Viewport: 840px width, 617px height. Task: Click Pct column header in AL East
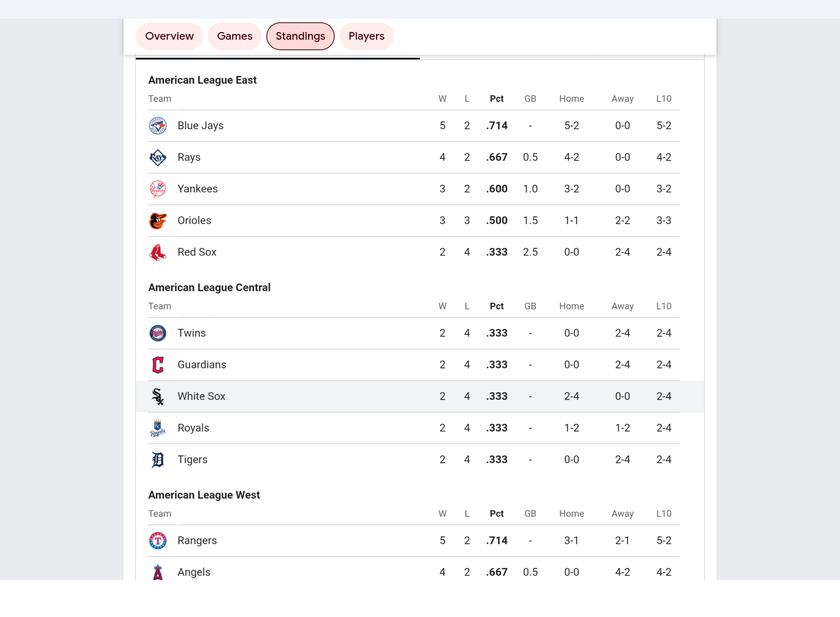[496, 99]
